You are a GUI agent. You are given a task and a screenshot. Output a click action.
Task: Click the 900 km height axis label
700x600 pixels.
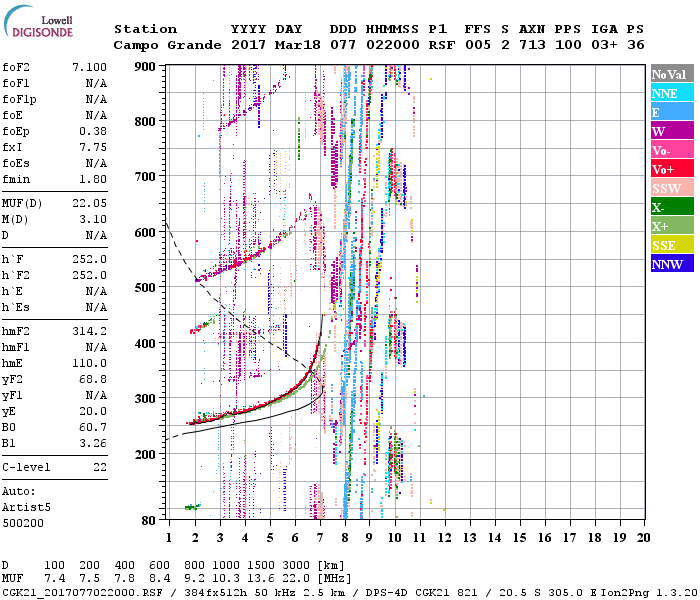(145, 67)
